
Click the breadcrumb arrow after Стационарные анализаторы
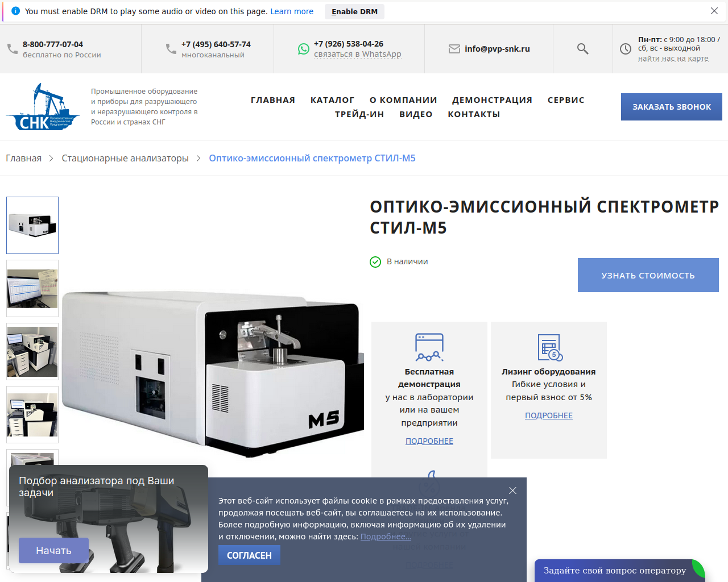click(198, 158)
